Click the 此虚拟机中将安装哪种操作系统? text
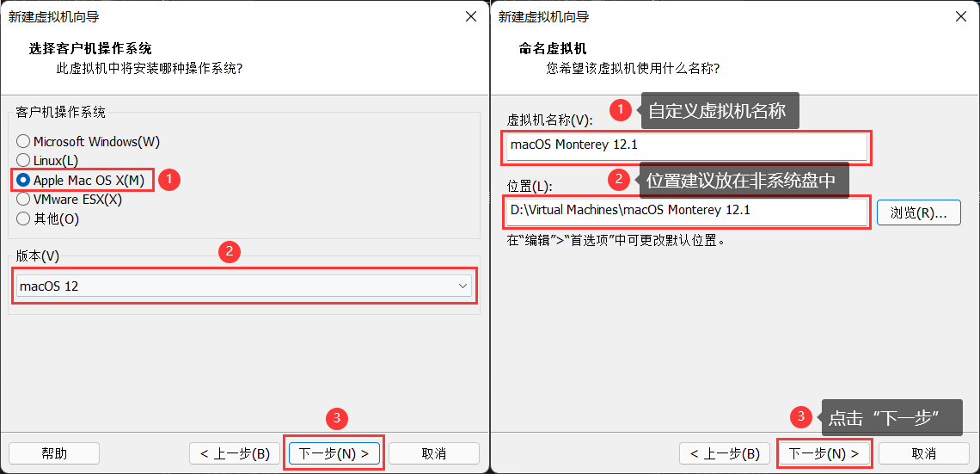Screen dimensions: 980x474 tap(149, 68)
